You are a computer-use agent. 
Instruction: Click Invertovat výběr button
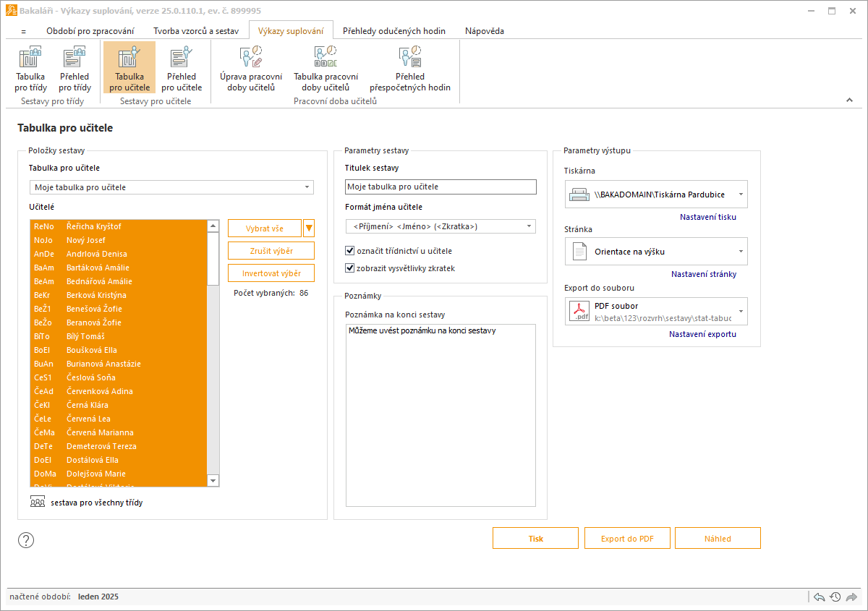pyautogui.click(x=271, y=273)
